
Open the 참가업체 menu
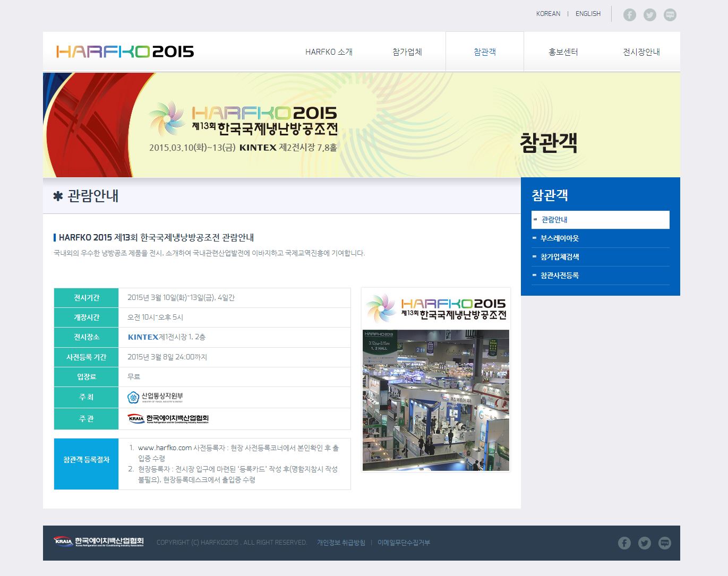[x=407, y=52]
